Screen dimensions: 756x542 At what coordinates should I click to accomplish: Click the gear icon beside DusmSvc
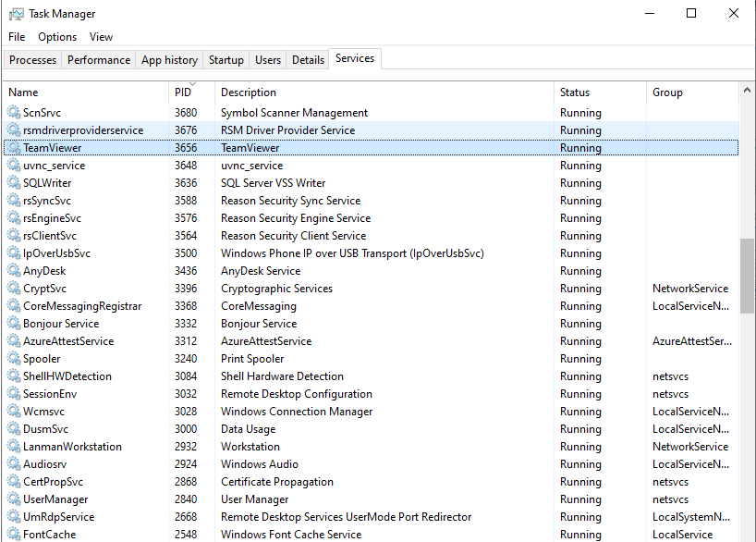point(14,429)
